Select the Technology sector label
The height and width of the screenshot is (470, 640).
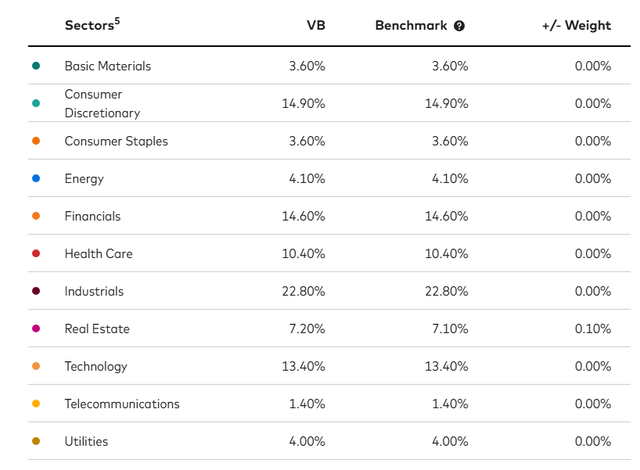[96, 366]
